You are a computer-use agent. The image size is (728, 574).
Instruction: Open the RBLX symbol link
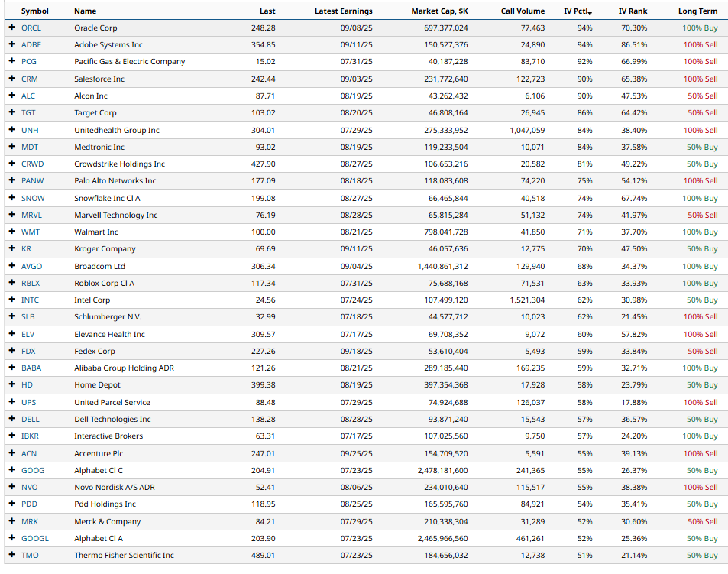click(31, 283)
